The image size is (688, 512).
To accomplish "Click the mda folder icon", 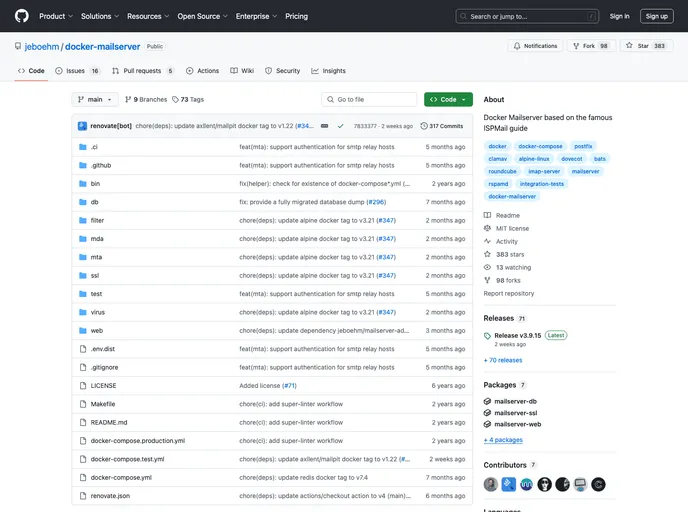I will (x=82, y=239).
